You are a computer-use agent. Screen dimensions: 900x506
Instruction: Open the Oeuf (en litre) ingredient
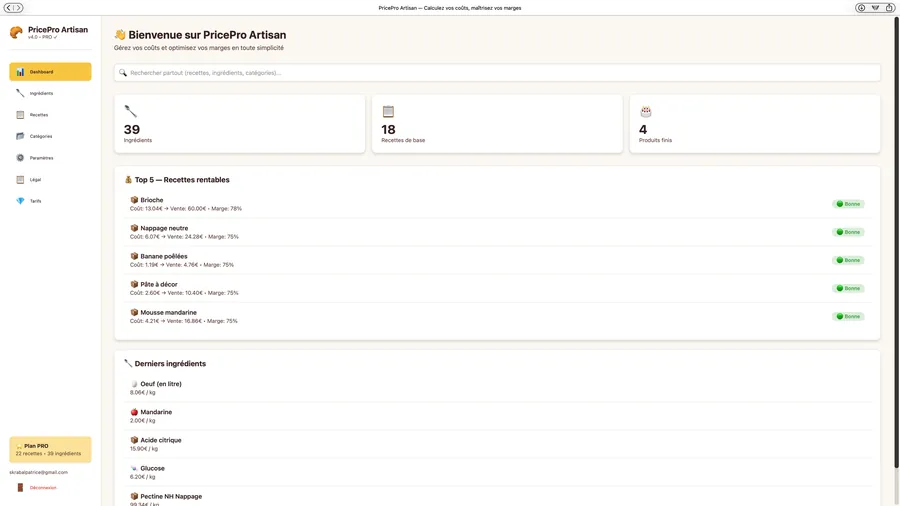click(x=497, y=388)
